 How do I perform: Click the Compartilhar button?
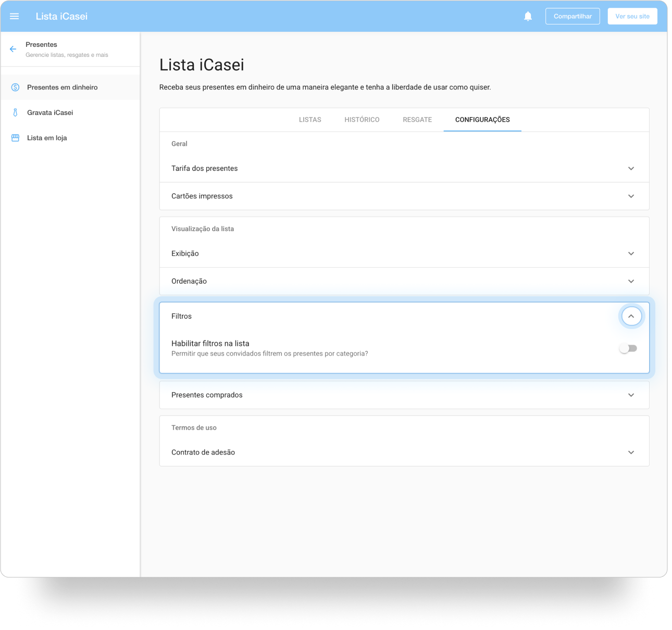click(573, 16)
